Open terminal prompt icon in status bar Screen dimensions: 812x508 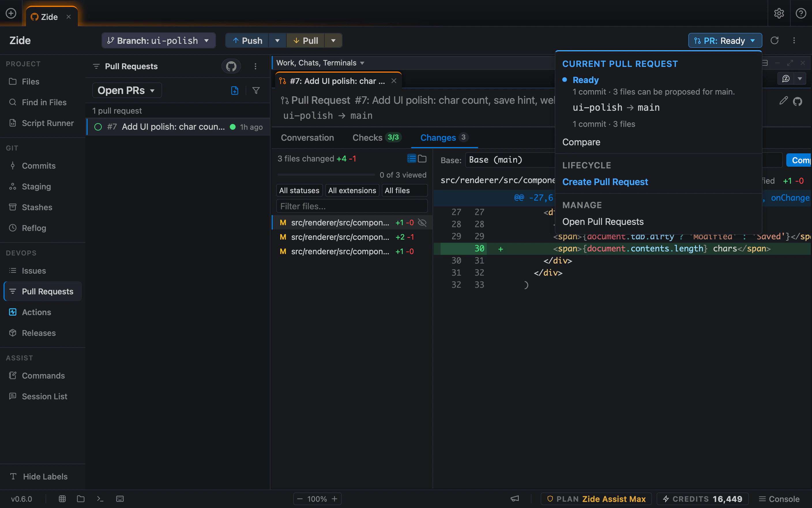click(100, 498)
